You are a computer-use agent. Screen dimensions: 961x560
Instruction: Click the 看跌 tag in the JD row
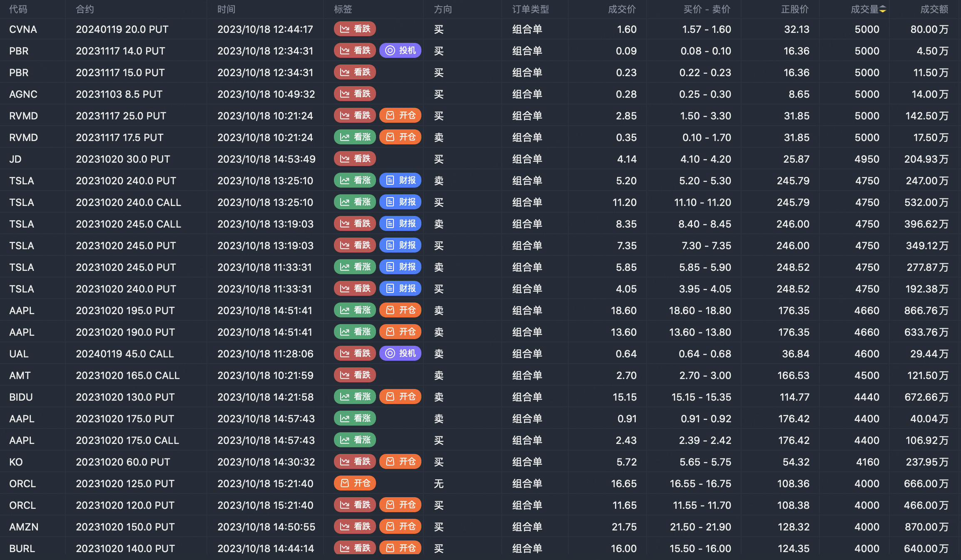pyautogui.click(x=355, y=159)
